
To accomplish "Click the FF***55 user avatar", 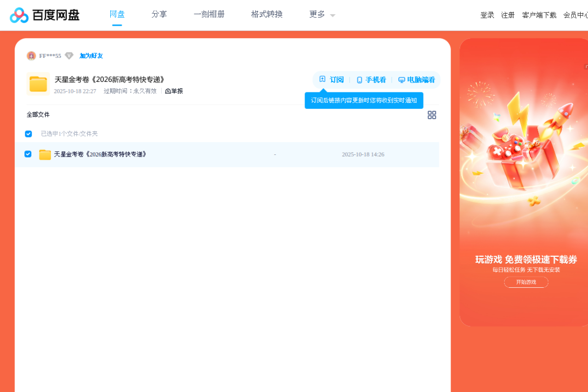I will pyautogui.click(x=31, y=55).
